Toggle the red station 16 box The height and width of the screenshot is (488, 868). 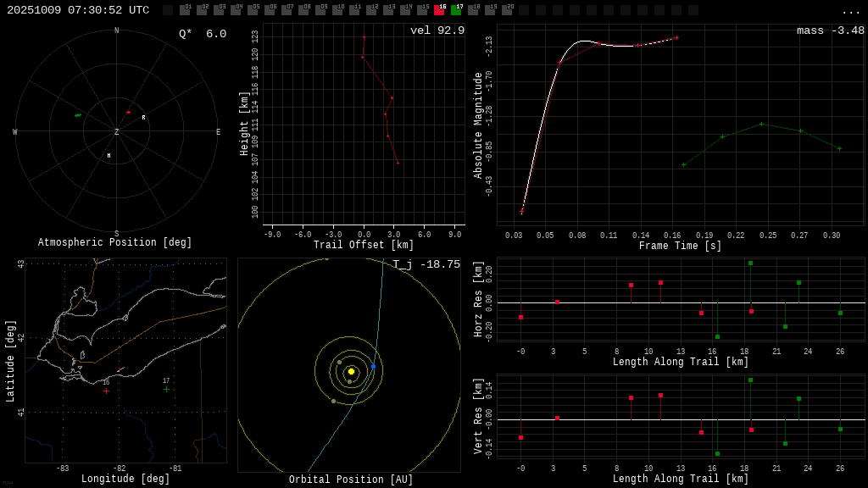click(x=439, y=10)
